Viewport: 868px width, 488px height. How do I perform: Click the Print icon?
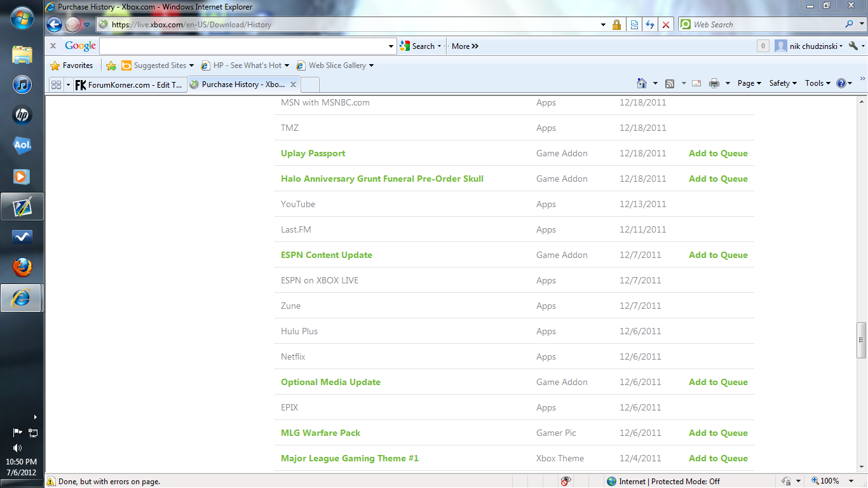pos(714,83)
